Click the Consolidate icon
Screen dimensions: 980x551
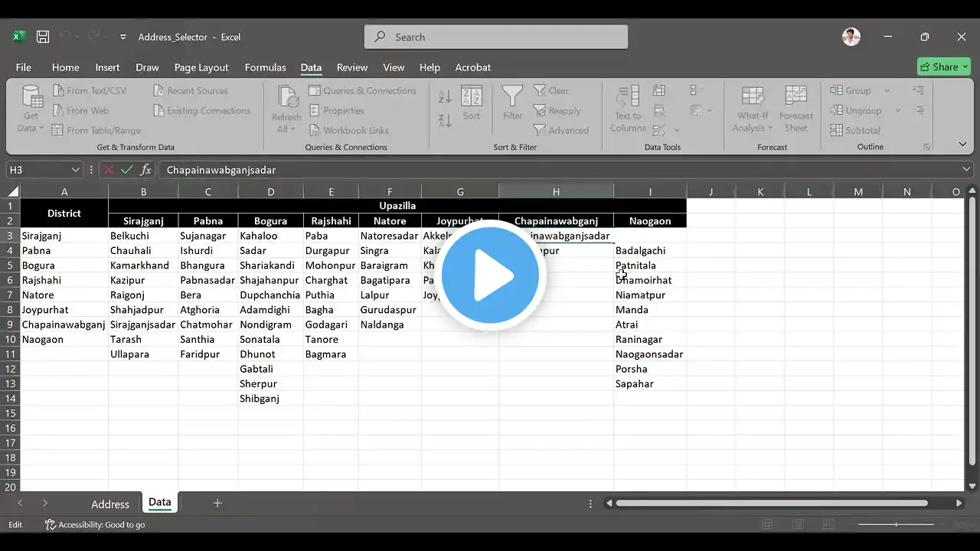click(x=696, y=90)
